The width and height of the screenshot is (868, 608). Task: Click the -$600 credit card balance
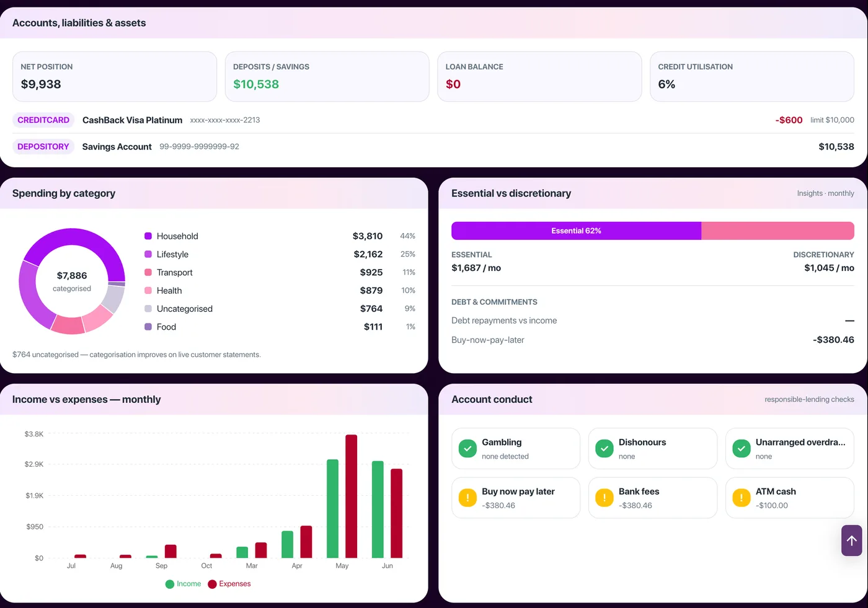click(x=789, y=120)
